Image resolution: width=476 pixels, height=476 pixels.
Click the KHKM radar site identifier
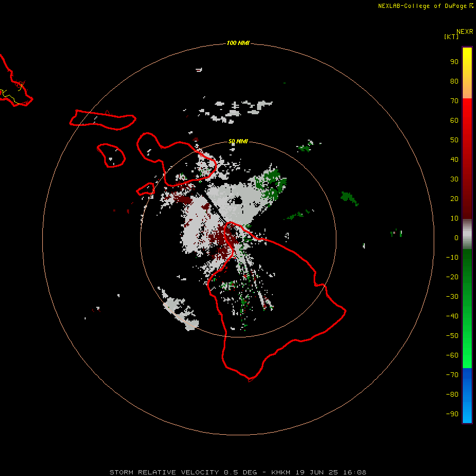click(282, 472)
